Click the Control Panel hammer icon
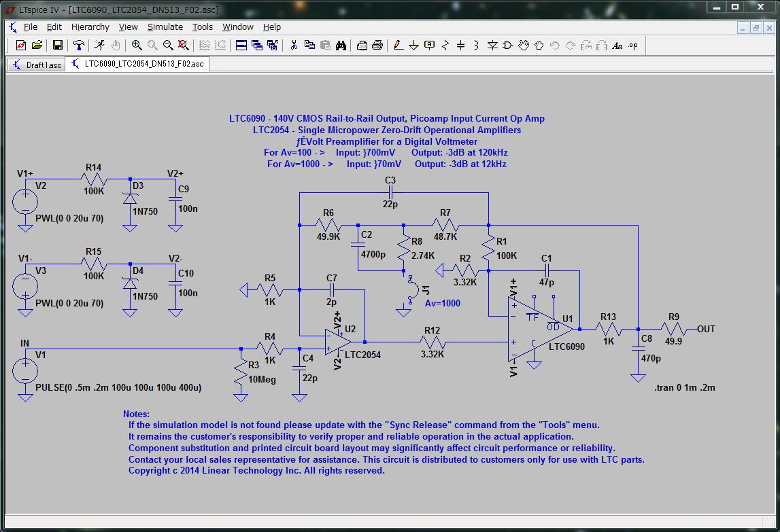The height and width of the screenshot is (532, 780). 79,46
